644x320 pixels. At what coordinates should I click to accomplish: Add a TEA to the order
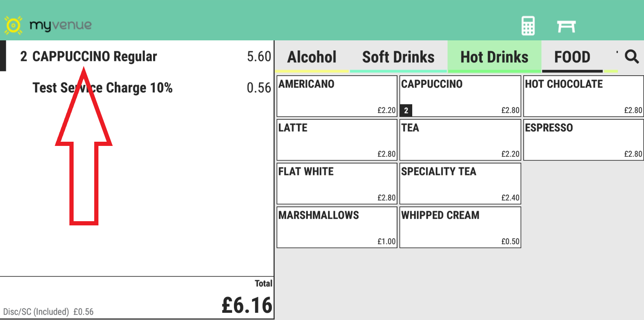(460, 140)
